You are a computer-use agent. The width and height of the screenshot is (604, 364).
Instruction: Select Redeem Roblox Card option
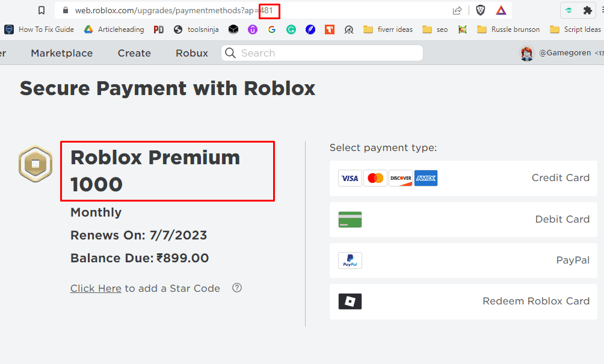pyautogui.click(x=463, y=301)
